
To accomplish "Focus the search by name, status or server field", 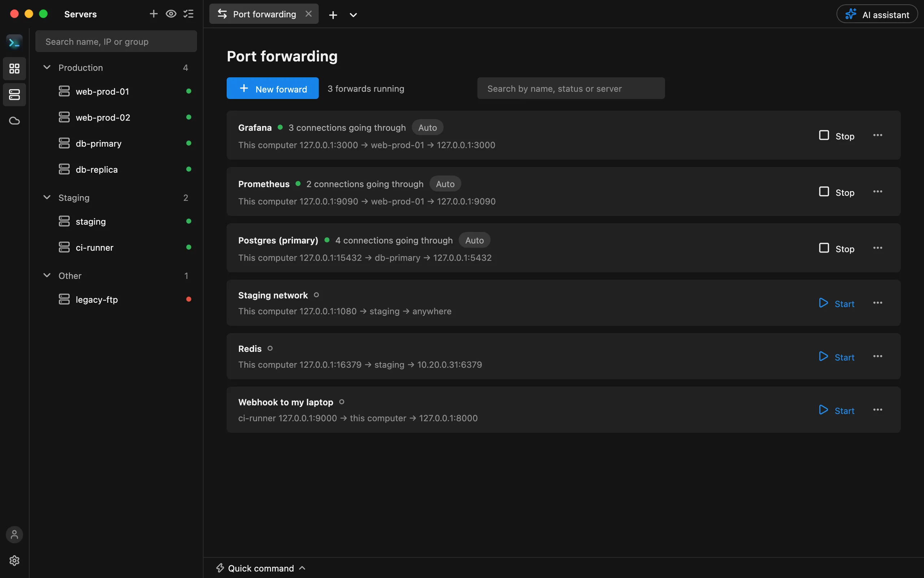I will [x=571, y=88].
